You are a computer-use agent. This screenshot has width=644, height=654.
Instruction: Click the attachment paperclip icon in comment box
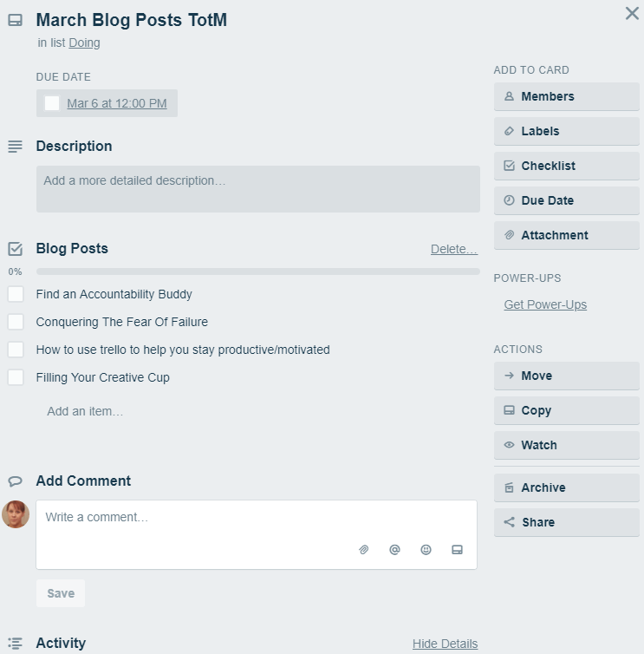(364, 550)
